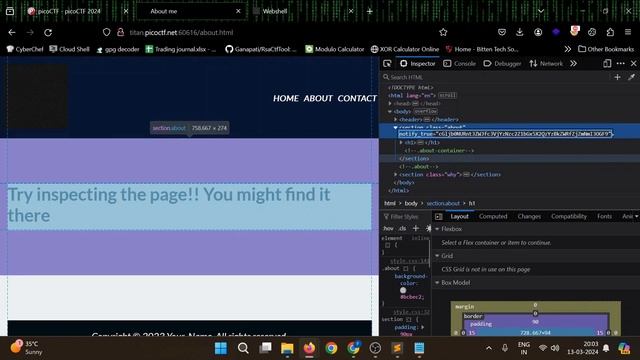Open responsive design mode icon
Image resolution: width=640 pixels, height=360 pixels.
click(607, 64)
